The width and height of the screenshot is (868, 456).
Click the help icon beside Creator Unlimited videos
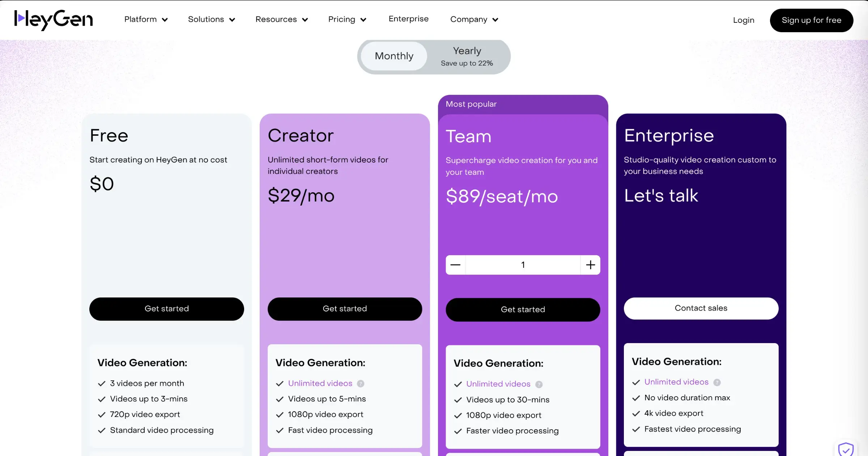(361, 384)
